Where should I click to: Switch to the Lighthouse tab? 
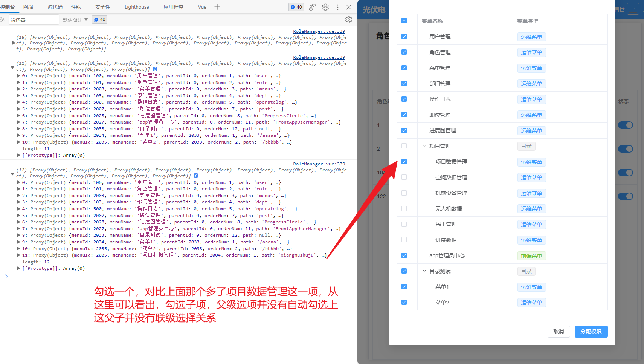click(137, 7)
